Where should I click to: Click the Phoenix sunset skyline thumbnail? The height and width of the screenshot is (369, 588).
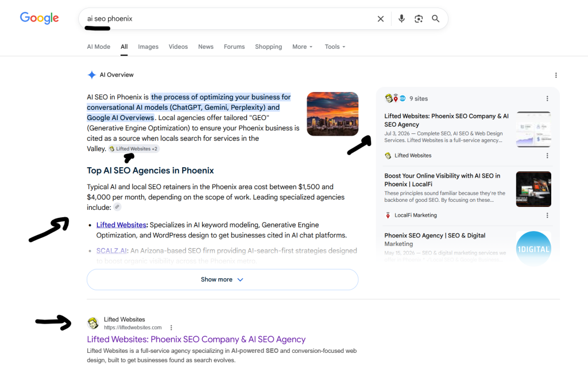332,114
